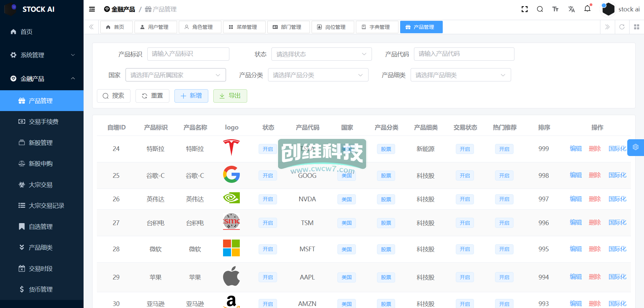
Task: Click the 新增 button
Action: [x=191, y=96]
